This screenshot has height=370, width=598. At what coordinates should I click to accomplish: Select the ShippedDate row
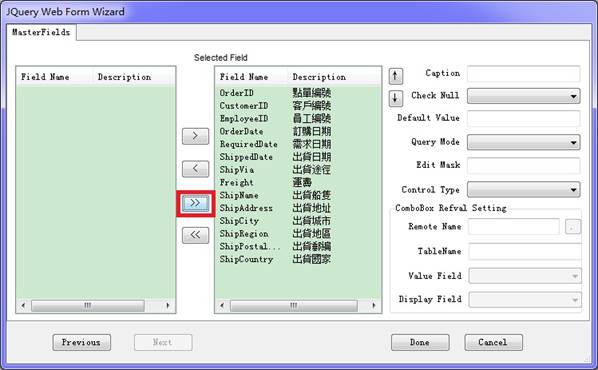click(x=297, y=157)
